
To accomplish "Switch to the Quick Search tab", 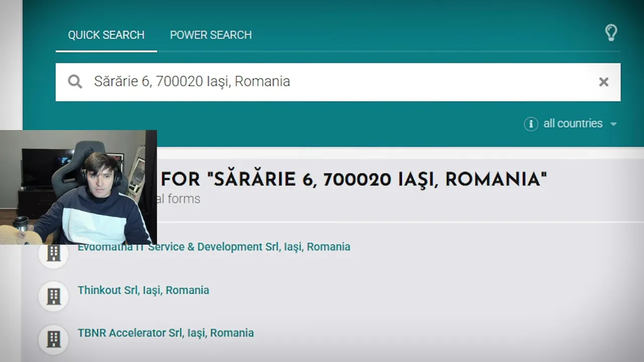I will pyautogui.click(x=106, y=35).
